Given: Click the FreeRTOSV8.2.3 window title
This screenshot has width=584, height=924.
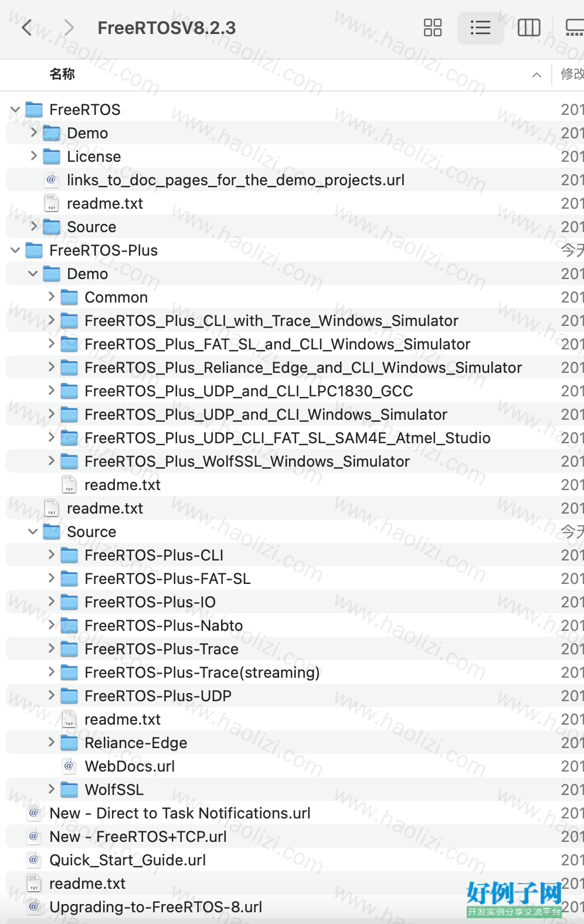Looking at the screenshot, I should pos(167,28).
